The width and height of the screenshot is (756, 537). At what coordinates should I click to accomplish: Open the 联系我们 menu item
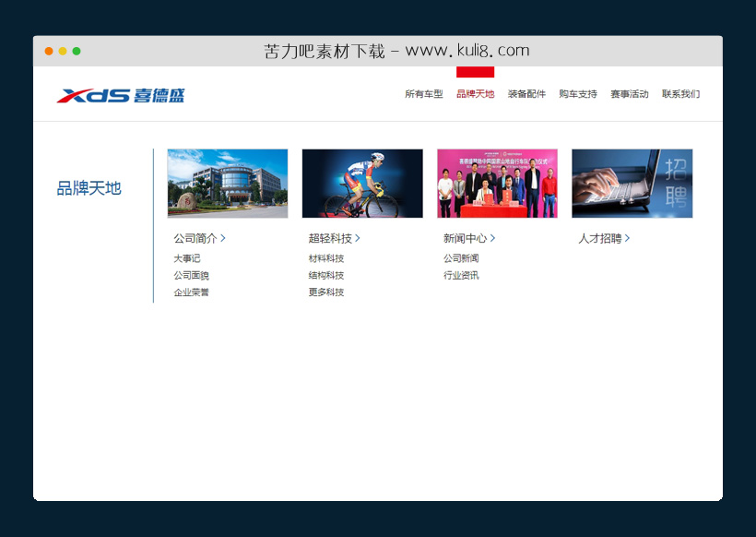[x=679, y=93]
